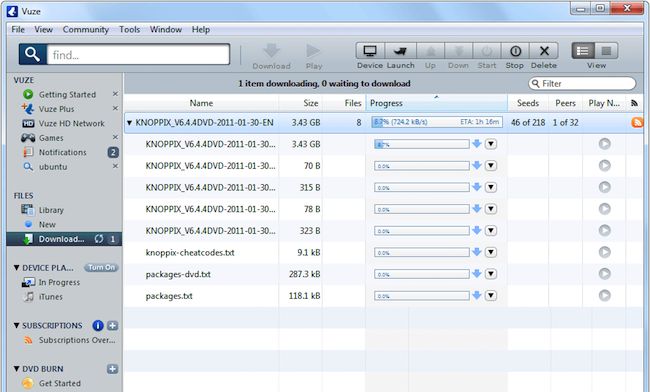Open the Help menu
The width and height of the screenshot is (650, 392).
[x=201, y=29]
